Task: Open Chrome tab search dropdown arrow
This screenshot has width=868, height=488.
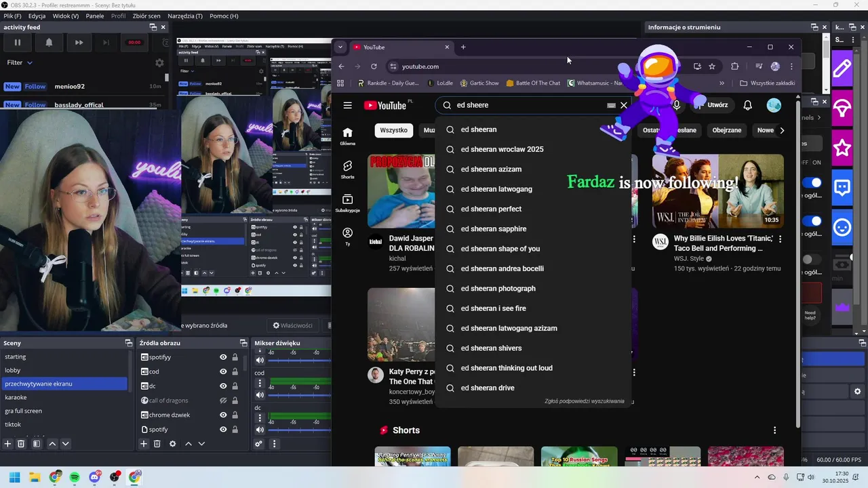Action: (x=340, y=47)
